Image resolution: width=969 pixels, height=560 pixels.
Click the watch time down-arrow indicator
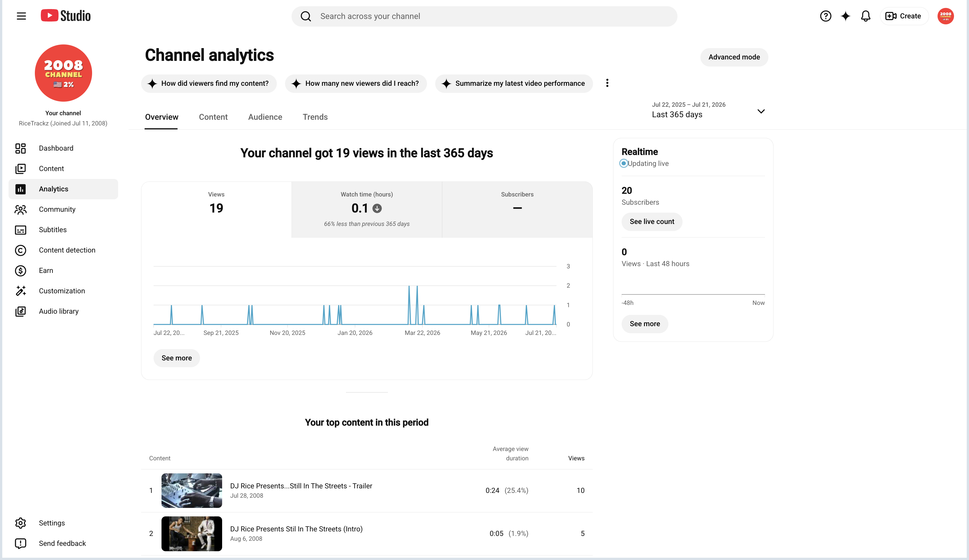coord(377,208)
